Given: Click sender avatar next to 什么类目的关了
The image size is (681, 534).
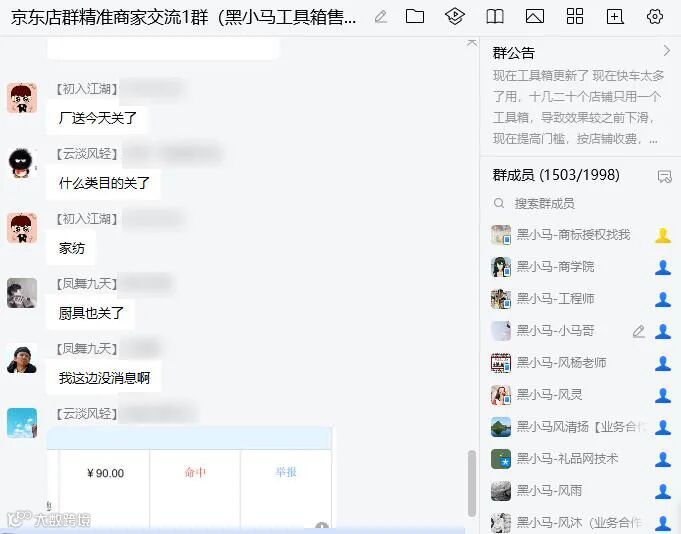Looking at the screenshot, I should 22,163.
